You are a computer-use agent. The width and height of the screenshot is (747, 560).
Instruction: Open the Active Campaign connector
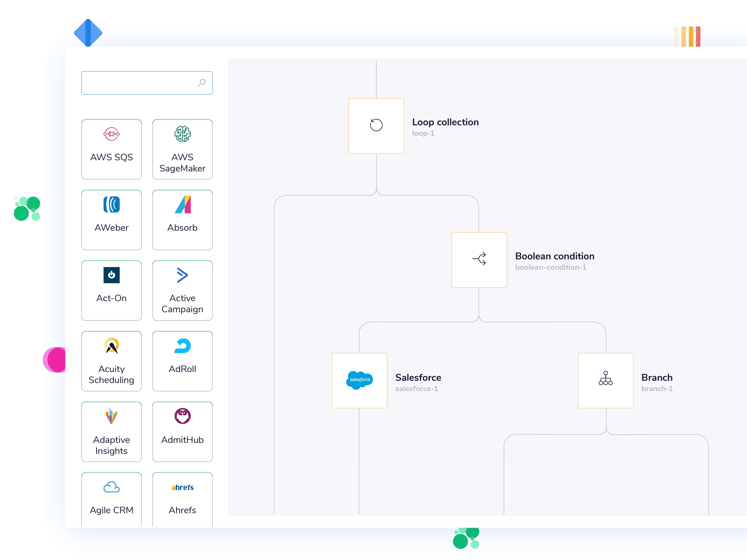182,290
